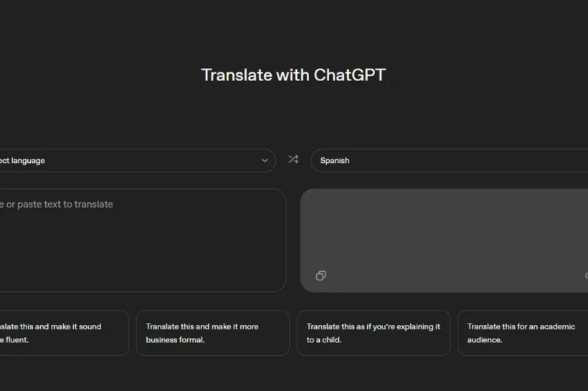Select the "for an academic audience" prompt
588x391 pixels.
(x=522, y=333)
